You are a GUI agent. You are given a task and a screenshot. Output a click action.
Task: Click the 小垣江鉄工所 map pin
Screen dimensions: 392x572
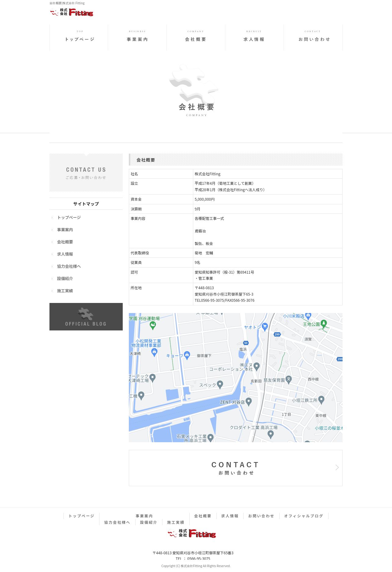point(321,399)
